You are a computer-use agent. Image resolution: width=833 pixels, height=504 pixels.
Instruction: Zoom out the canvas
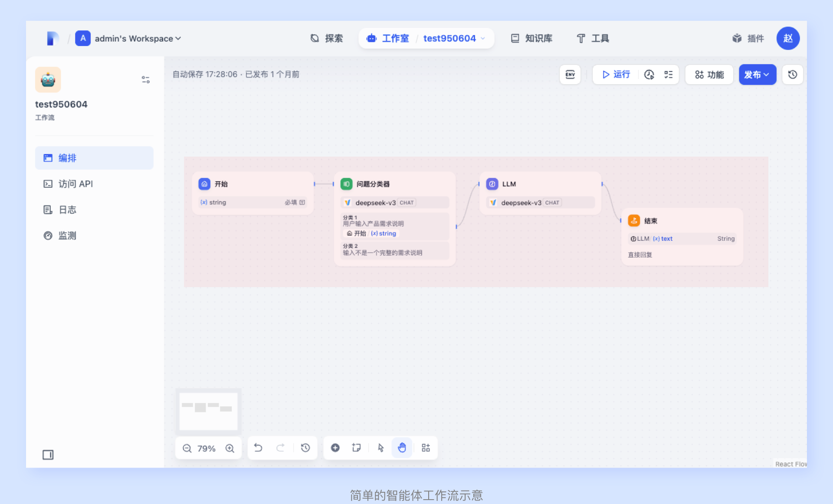click(x=187, y=448)
